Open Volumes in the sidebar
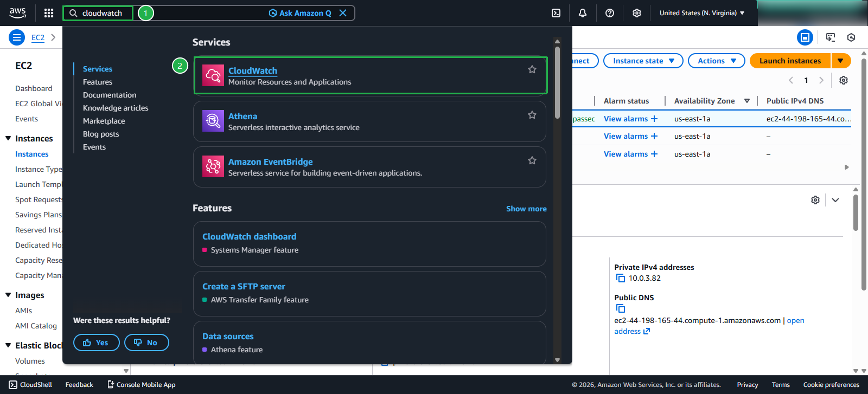Image resolution: width=868 pixels, height=394 pixels. click(x=30, y=361)
